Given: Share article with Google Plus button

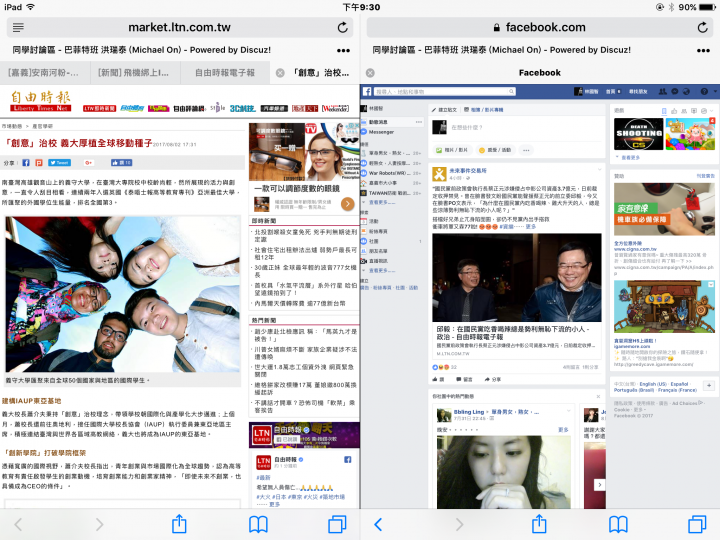Looking at the screenshot, I should [x=89, y=163].
